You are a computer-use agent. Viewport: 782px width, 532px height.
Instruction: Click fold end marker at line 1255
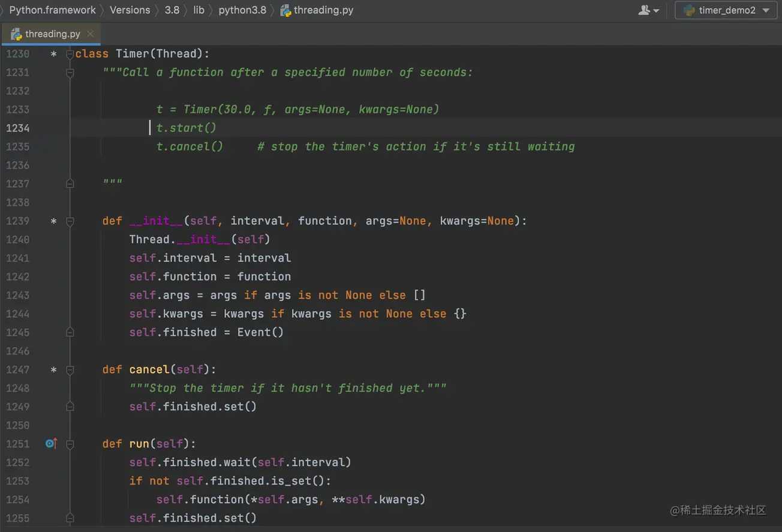click(70, 519)
